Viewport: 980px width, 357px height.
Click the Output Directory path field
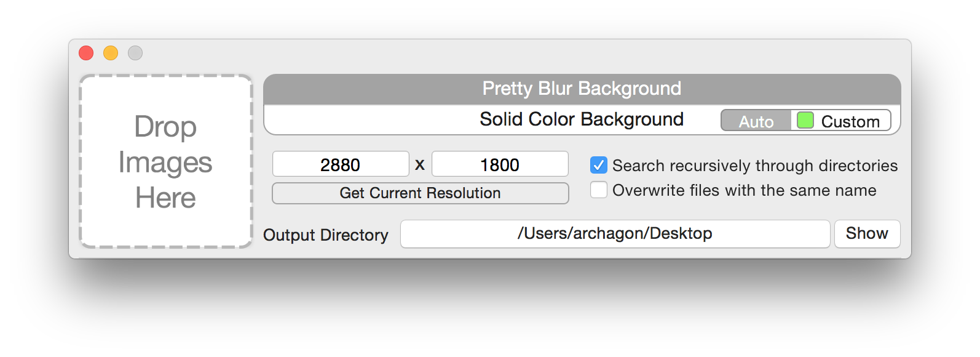pyautogui.click(x=615, y=234)
